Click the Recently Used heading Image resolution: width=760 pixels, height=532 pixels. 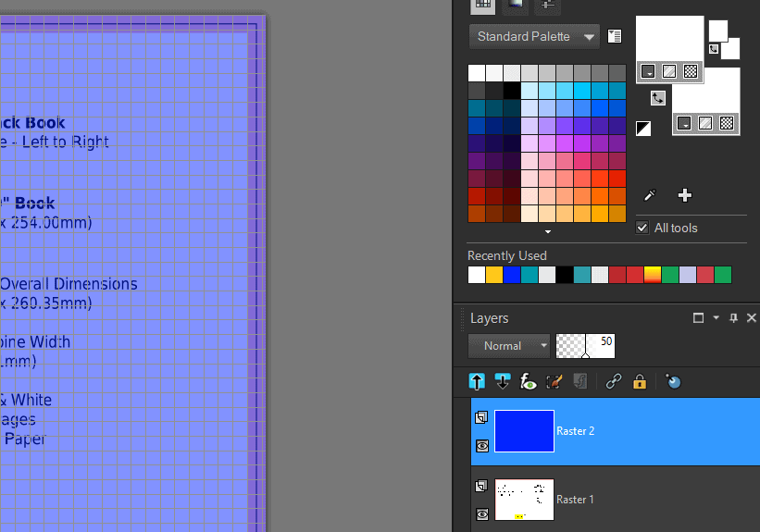[507, 255]
